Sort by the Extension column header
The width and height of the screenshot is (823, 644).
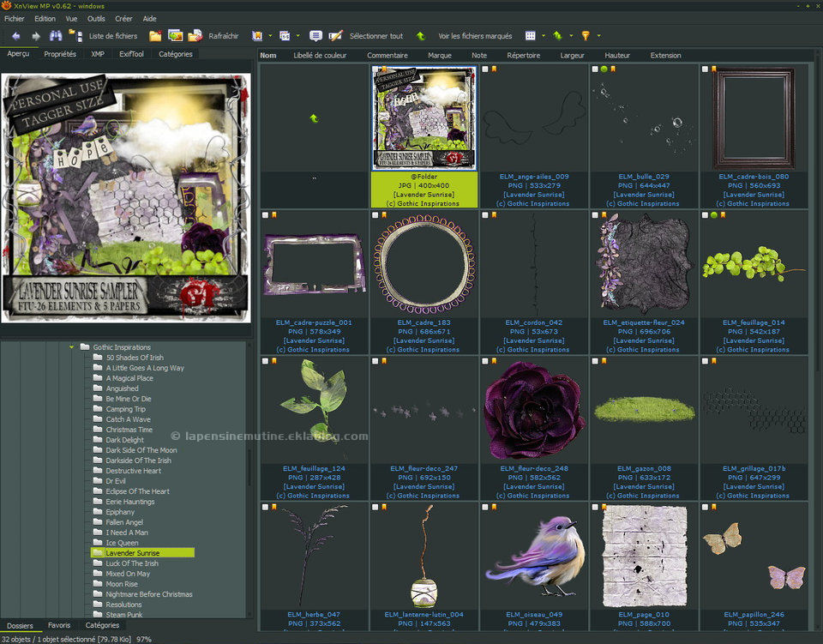665,55
